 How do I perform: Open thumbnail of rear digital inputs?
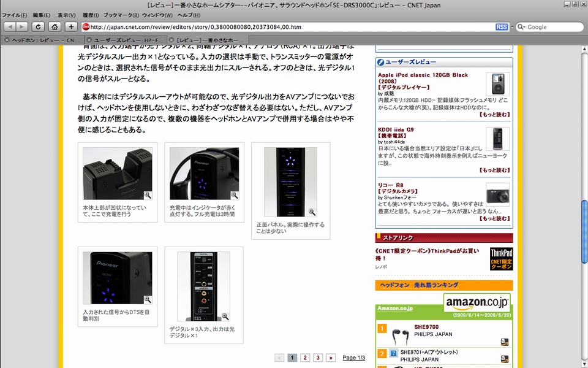(203, 286)
